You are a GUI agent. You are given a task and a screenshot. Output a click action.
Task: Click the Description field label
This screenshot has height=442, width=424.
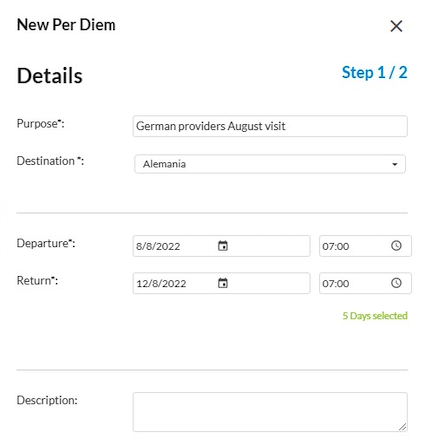(x=47, y=400)
